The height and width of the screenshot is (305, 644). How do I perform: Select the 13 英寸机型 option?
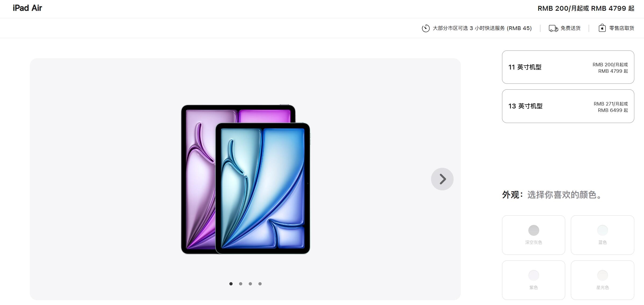pyautogui.click(x=568, y=106)
